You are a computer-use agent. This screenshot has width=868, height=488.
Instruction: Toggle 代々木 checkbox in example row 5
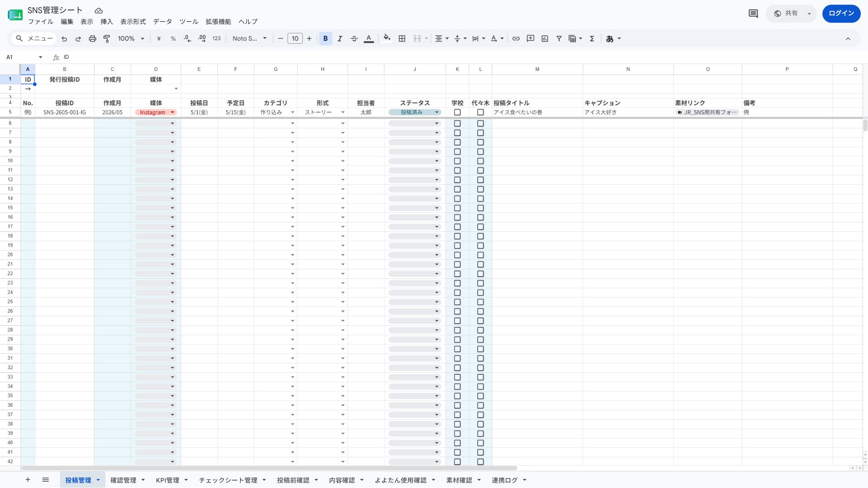coord(481,113)
